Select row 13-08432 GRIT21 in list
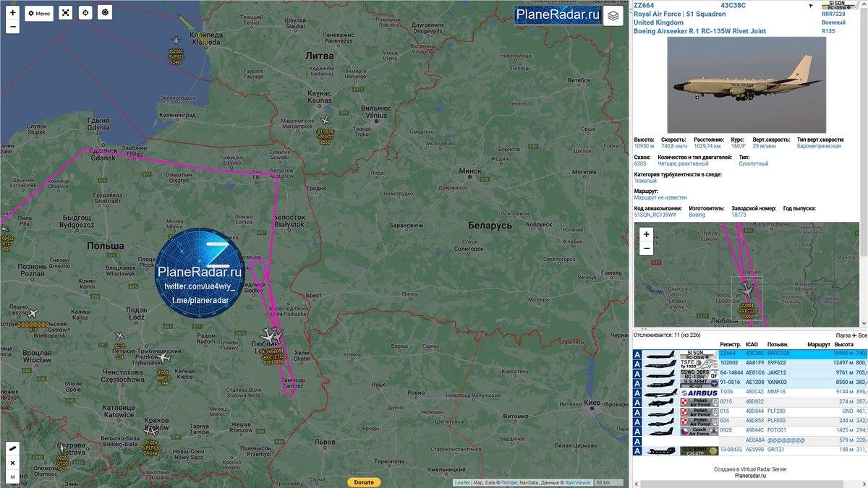 coord(750,450)
